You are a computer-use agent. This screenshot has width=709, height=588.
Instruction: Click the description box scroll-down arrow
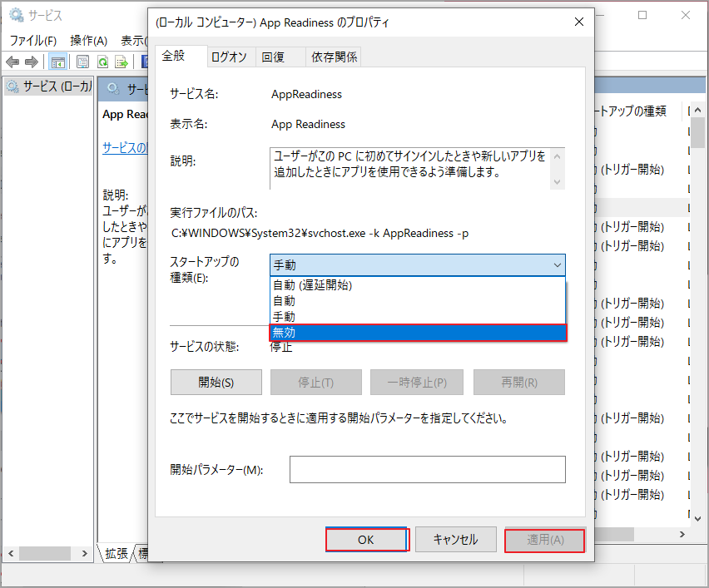point(557,181)
